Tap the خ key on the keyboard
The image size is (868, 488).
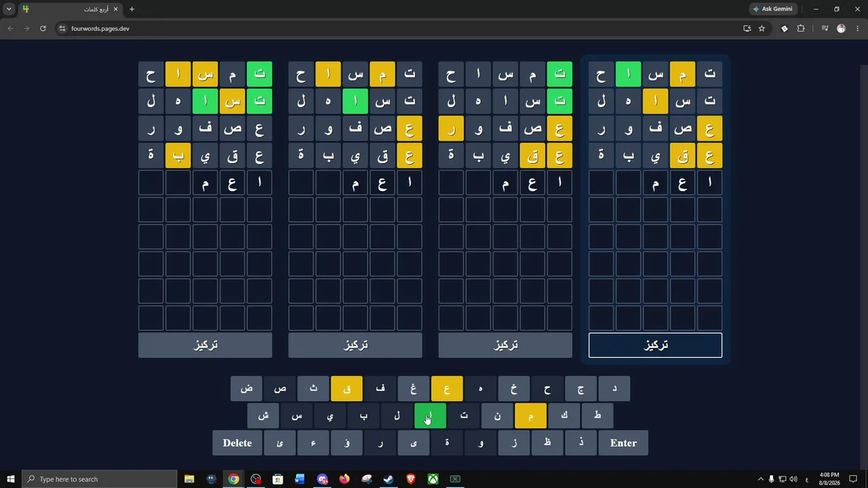[x=514, y=388]
